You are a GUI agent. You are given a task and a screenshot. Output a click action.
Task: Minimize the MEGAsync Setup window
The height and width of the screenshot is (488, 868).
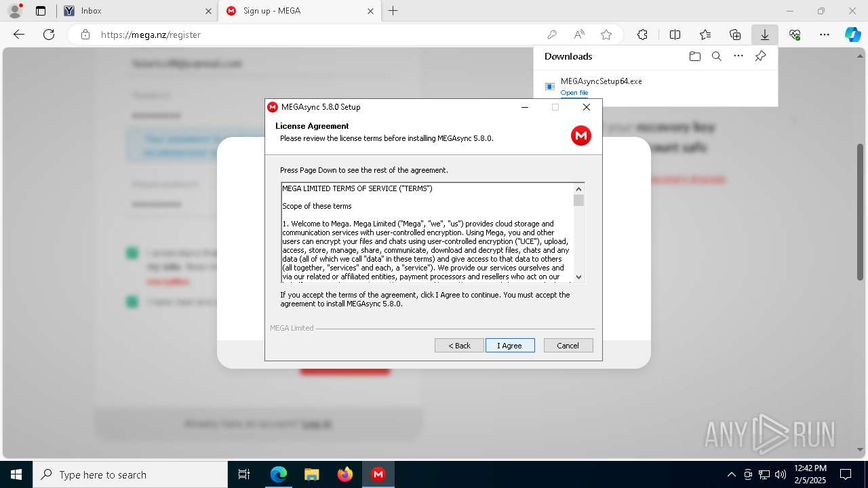[525, 107]
